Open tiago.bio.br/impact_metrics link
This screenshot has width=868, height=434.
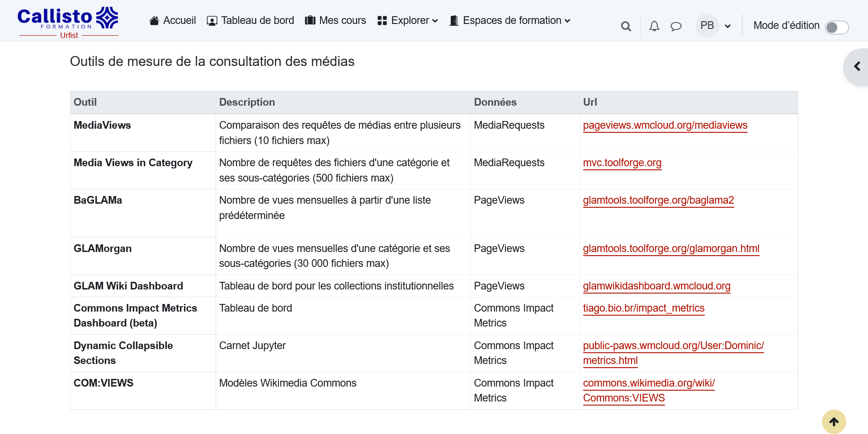coord(644,308)
